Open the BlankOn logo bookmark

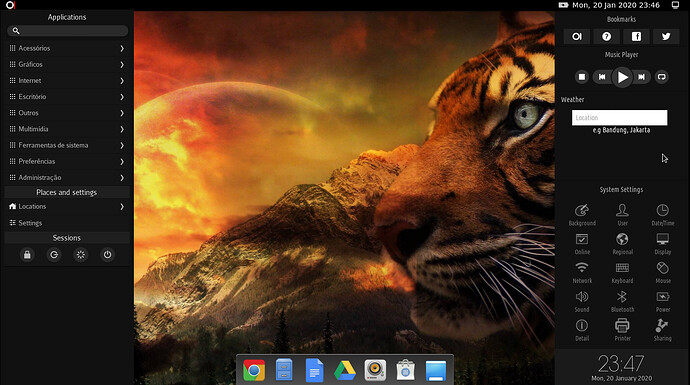pos(576,37)
